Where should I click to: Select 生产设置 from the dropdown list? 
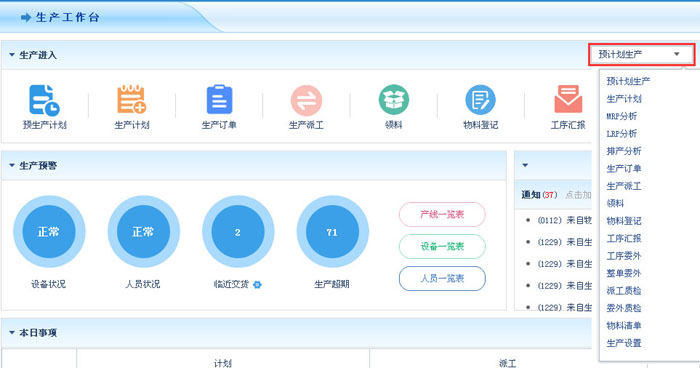(624, 343)
